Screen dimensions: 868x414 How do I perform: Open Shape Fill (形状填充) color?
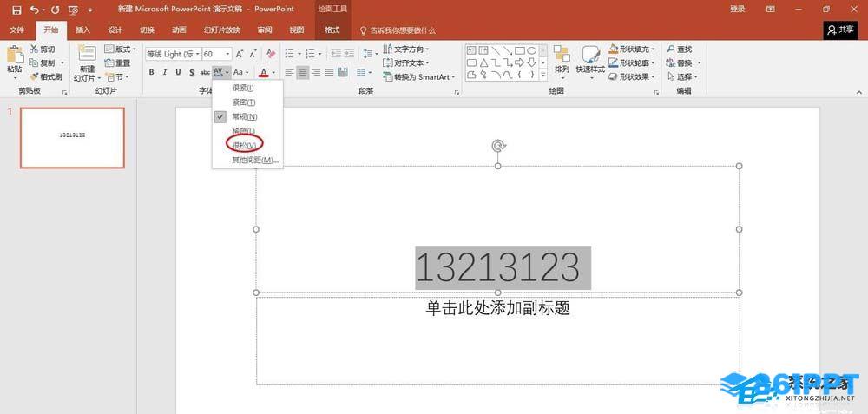pos(632,49)
